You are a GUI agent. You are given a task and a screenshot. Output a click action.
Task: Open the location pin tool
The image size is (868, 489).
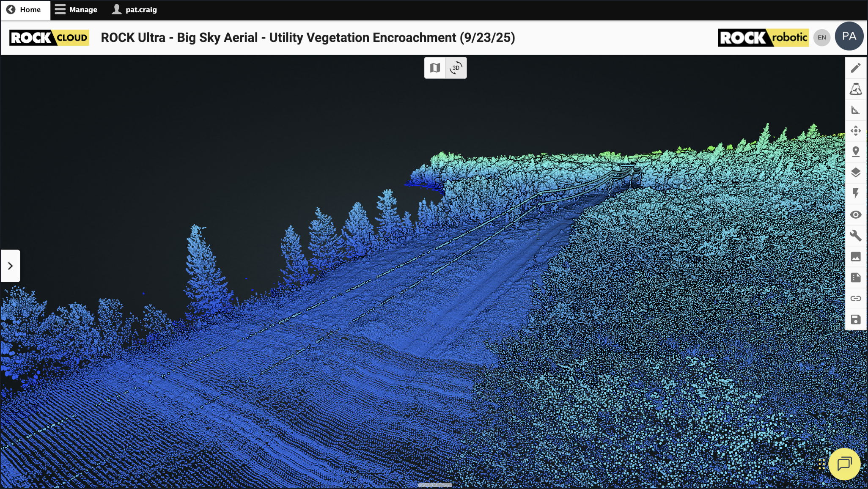(855, 151)
